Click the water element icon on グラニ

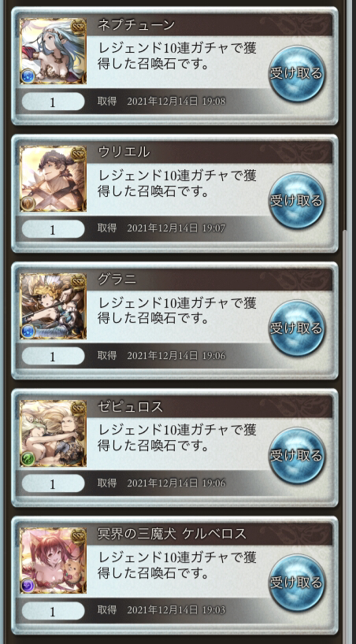pyautogui.click(x=28, y=331)
